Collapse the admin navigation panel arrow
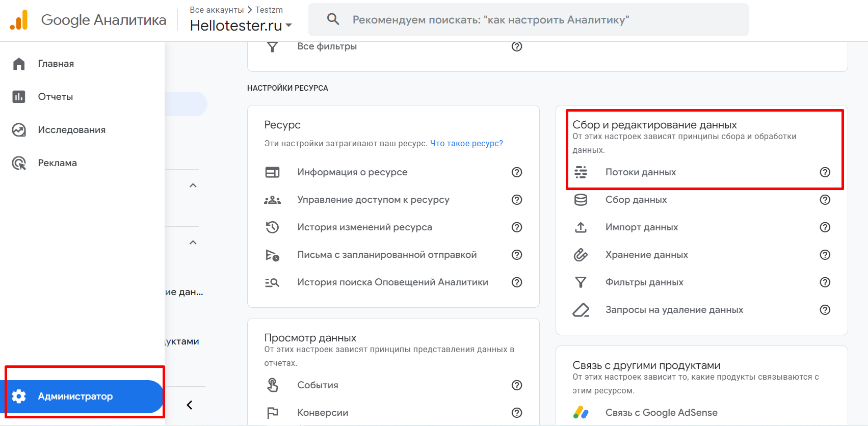 pos(190,405)
